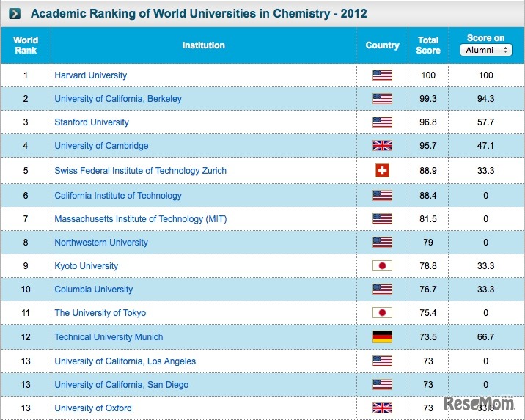Select world rank 1 cell
This screenshot has height=420, width=525.
pyautogui.click(x=26, y=75)
